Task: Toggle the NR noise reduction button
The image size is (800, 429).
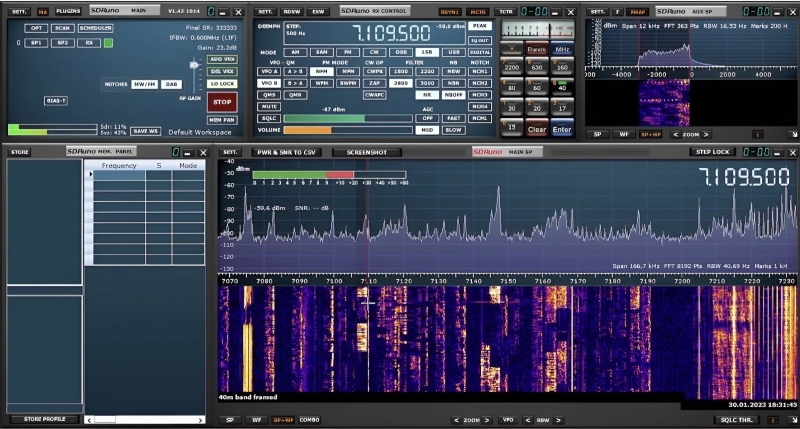Action: click(427, 95)
